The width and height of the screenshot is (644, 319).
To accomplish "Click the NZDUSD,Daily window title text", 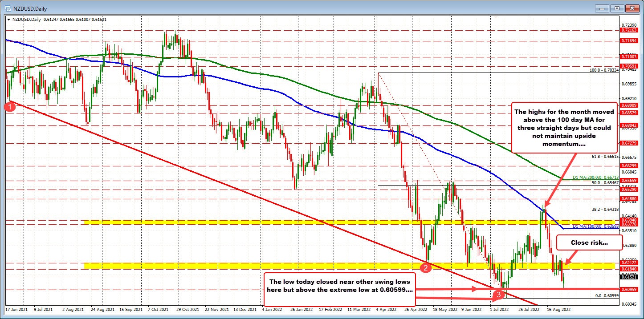I will pyautogui.click(x=30, y=8).
